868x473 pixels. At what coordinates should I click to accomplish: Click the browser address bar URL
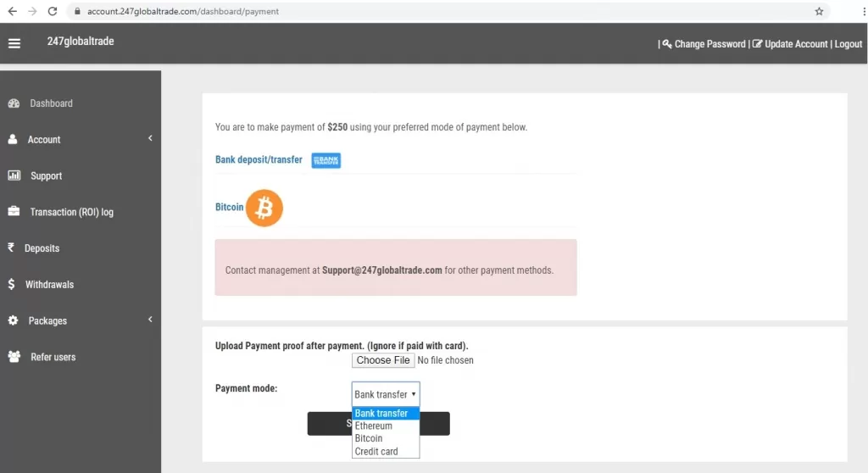point(183,11)
